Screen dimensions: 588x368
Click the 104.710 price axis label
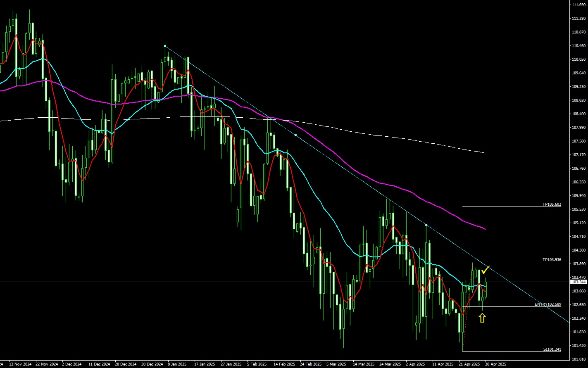579,237
